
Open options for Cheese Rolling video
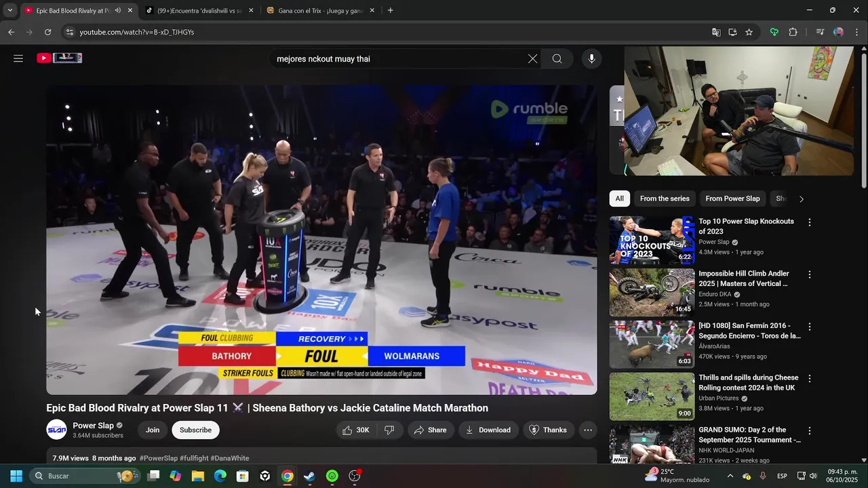[809, 378]
